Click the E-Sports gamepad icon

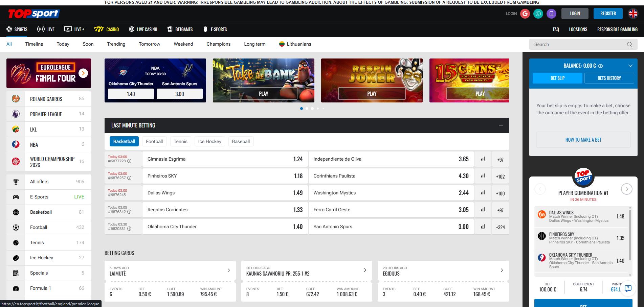coord(16,197)
